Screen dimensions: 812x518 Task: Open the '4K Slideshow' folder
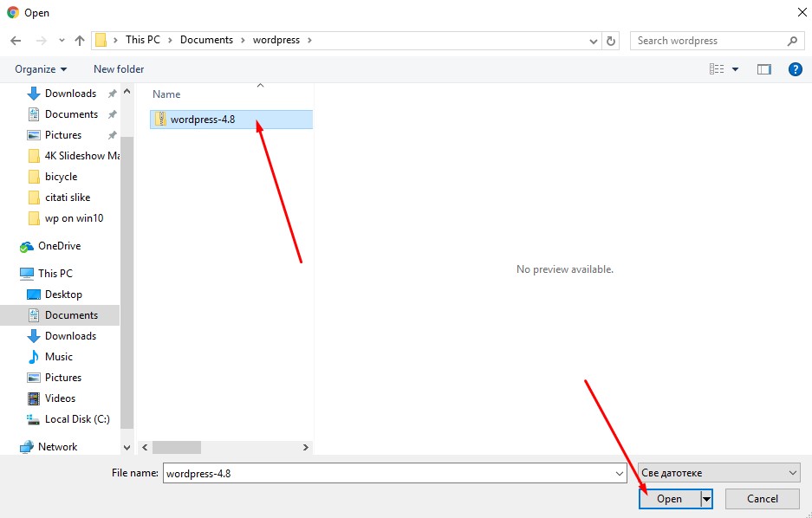pyautogui.click(x=73, y=156)
